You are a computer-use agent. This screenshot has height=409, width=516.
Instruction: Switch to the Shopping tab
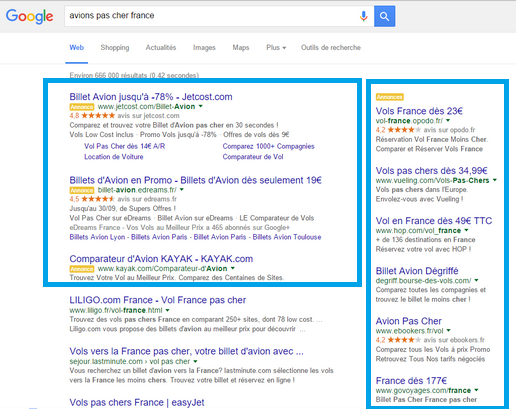pos(115,47)
